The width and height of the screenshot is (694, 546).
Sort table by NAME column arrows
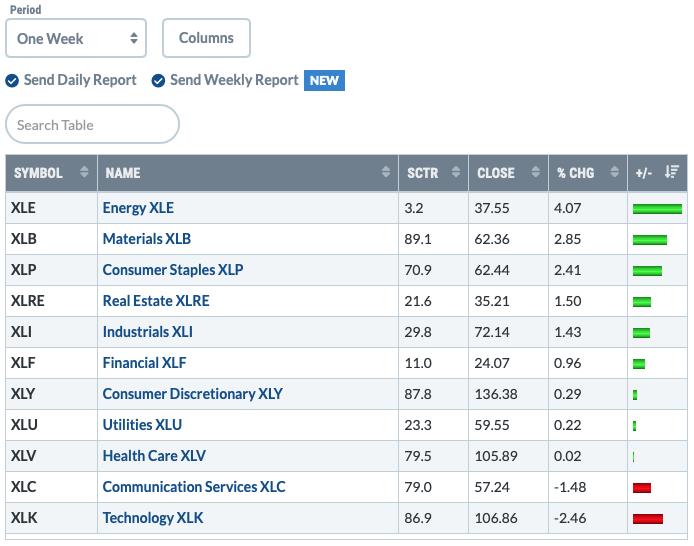[x=386, y=172]
